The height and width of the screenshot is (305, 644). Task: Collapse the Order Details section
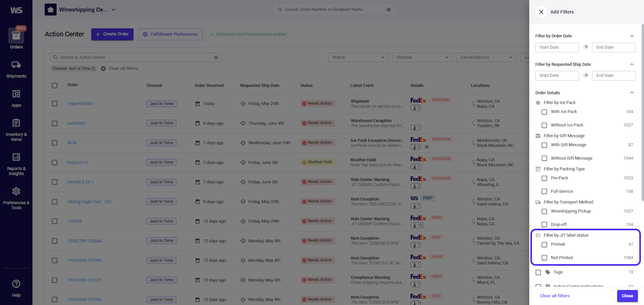tap(632, 92)
